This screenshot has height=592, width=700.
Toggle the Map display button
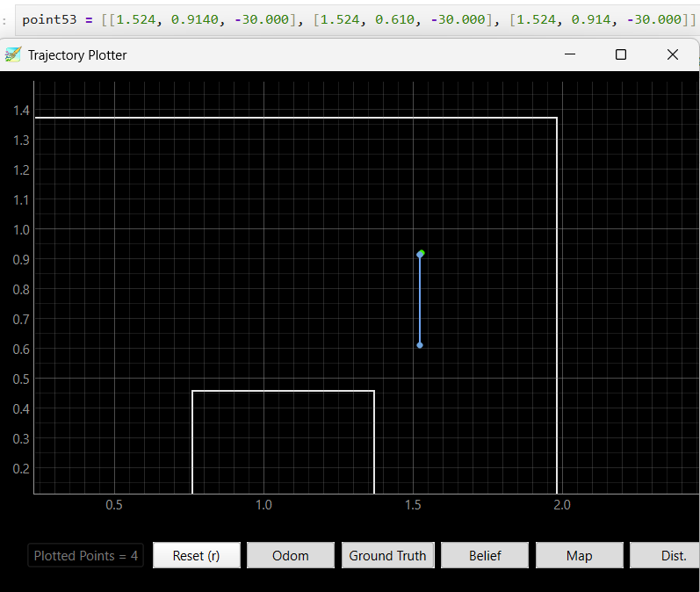click(x=579, y=555)
